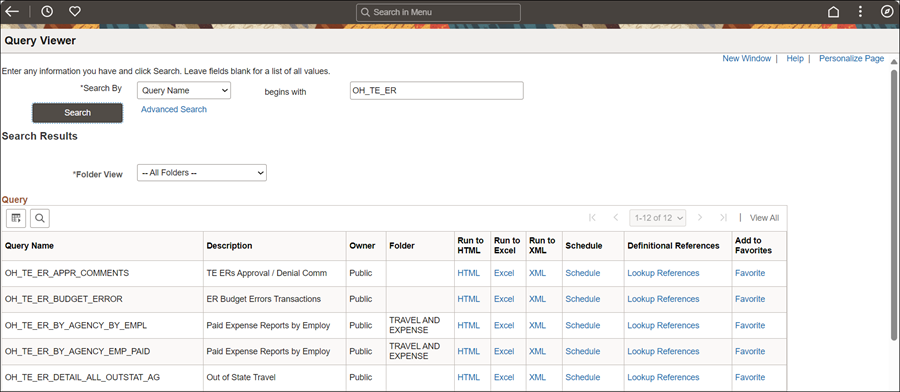The width and height of the screenshot is (900, 392).
Task: Add OH_TE_ER_BUDGET_ERROR to Favorites
Action: [750, 299]
